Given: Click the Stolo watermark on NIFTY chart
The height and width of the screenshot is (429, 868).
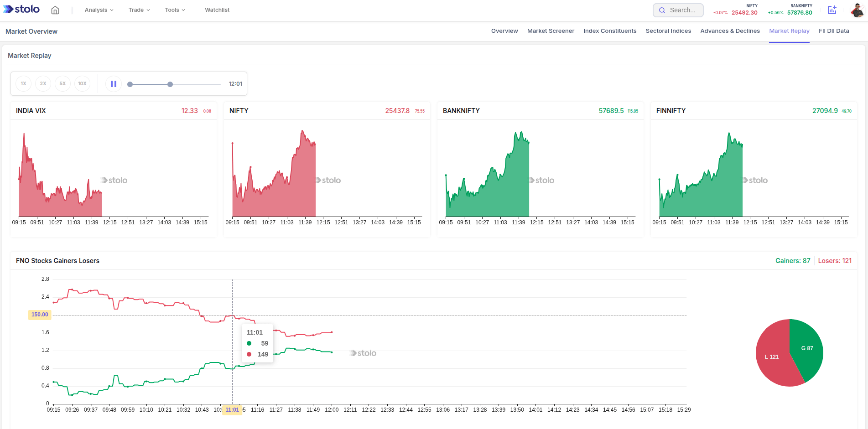Looking at the screenshot, I should pyautogui.click(x=327, y=180).
